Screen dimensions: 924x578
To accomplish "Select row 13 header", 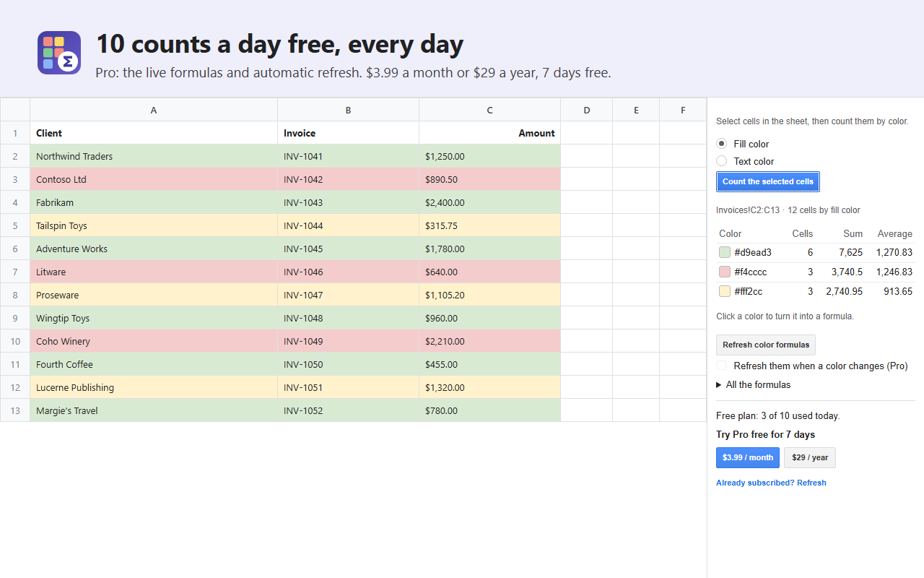I will coord(15,410).
